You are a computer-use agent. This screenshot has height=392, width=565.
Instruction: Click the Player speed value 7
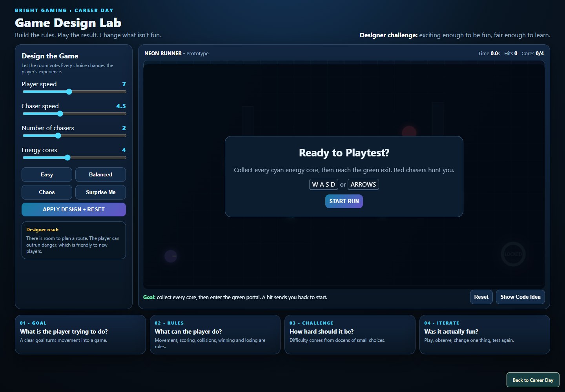124,84
